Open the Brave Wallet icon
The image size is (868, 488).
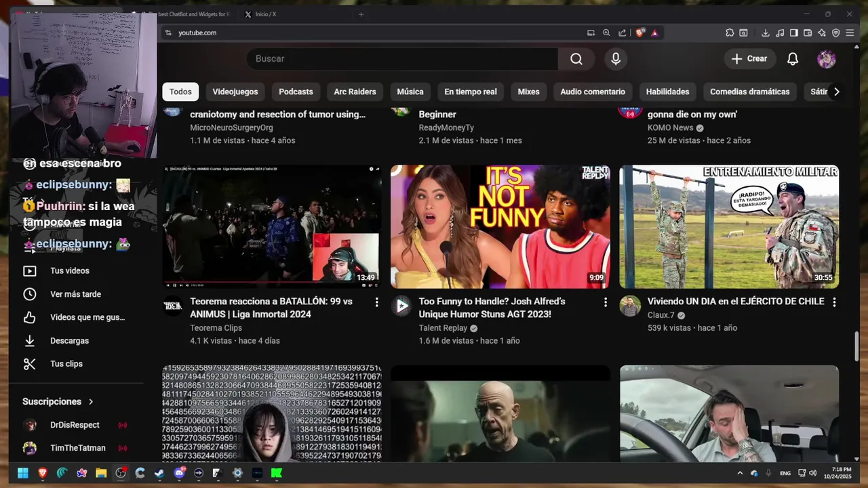[x=808, y=33]
